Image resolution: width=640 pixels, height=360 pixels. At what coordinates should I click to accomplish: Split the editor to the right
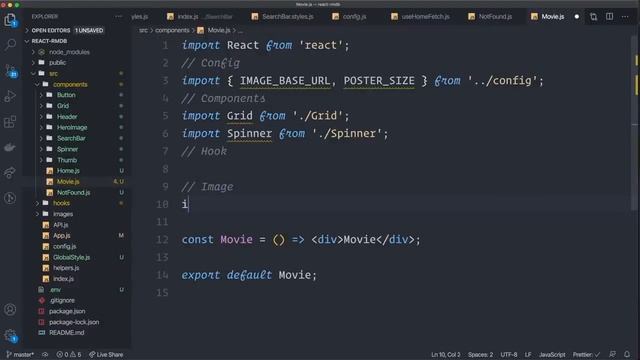pos(609,17)
